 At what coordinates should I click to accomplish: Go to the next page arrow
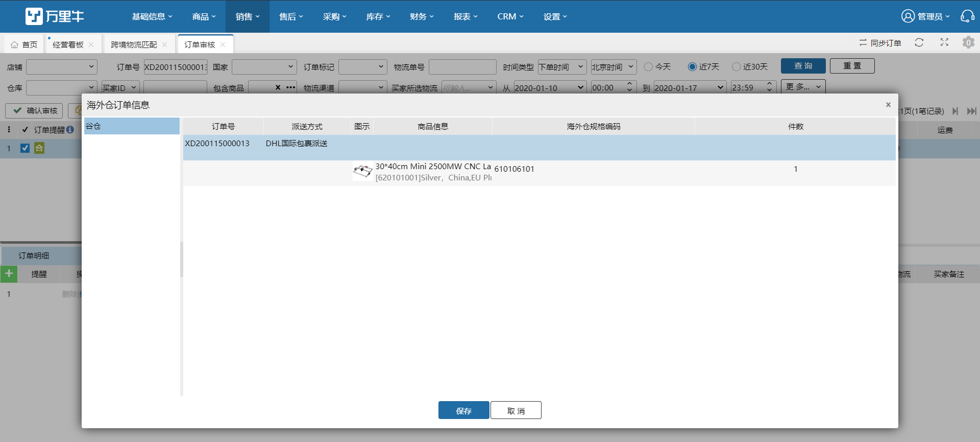click(955, 111)
